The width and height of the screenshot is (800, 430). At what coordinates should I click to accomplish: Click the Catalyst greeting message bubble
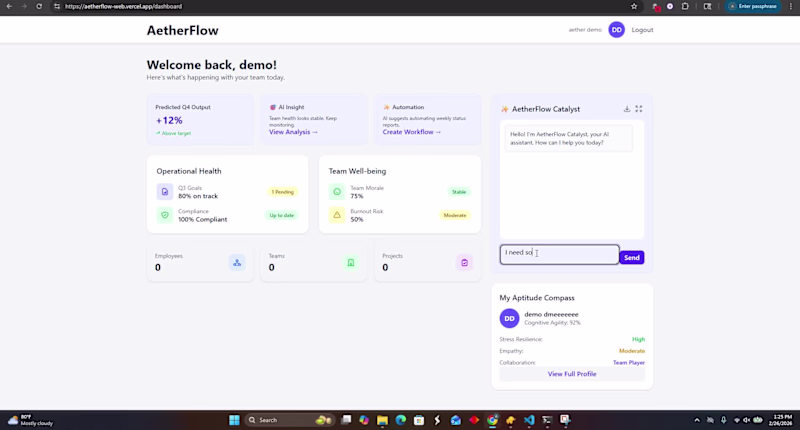pyautogui.click(x=568, y=138)
